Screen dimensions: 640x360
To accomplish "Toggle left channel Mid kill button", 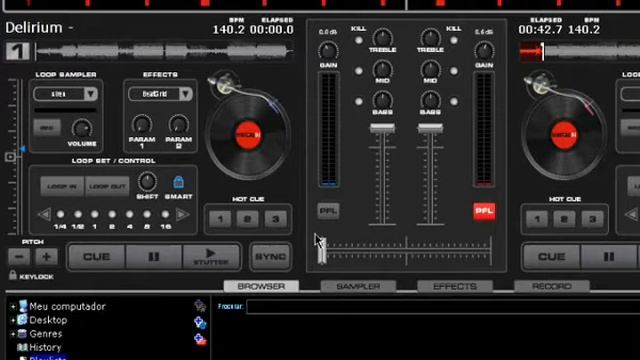I will 358,71.
